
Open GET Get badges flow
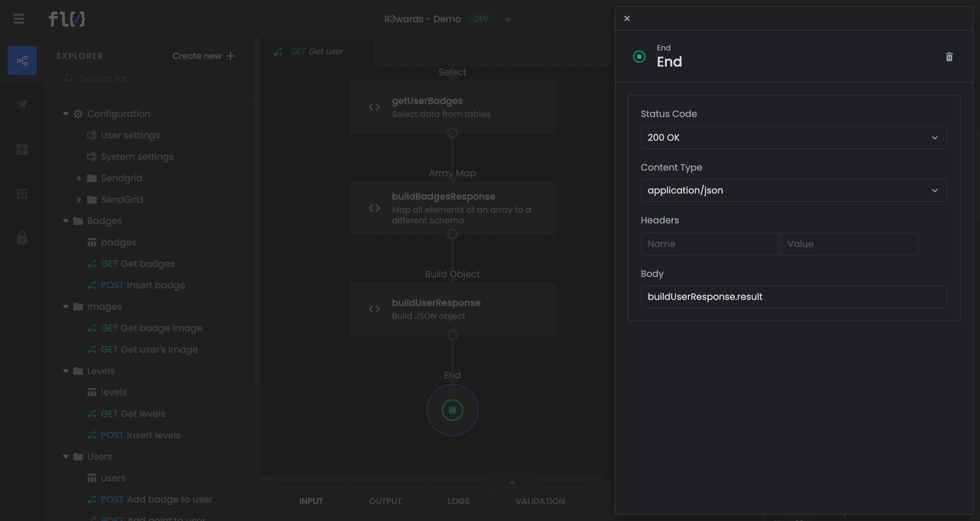[x=137, y=264]
